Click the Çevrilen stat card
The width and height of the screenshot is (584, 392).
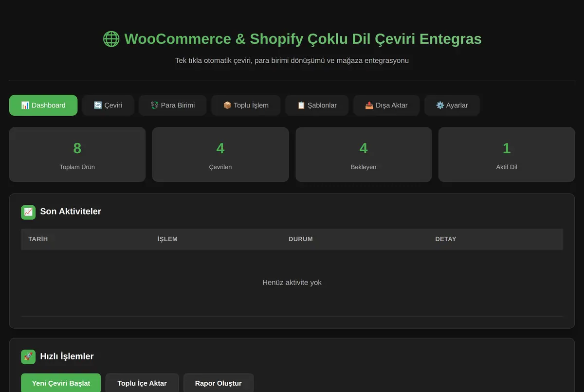pyautogui.click(x=220, y=155)
